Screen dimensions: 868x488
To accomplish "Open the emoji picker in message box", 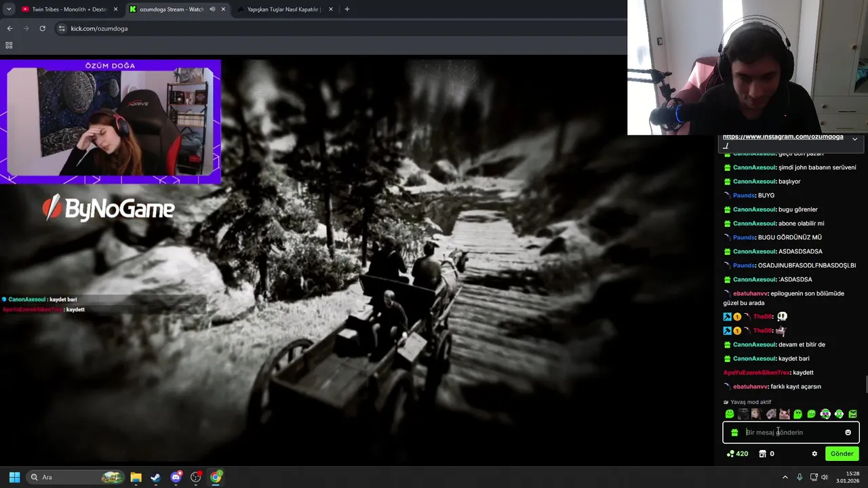I will (848, 432).
